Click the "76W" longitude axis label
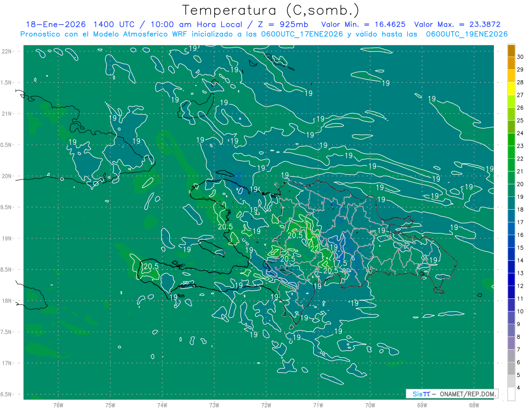 coord(58,405)
